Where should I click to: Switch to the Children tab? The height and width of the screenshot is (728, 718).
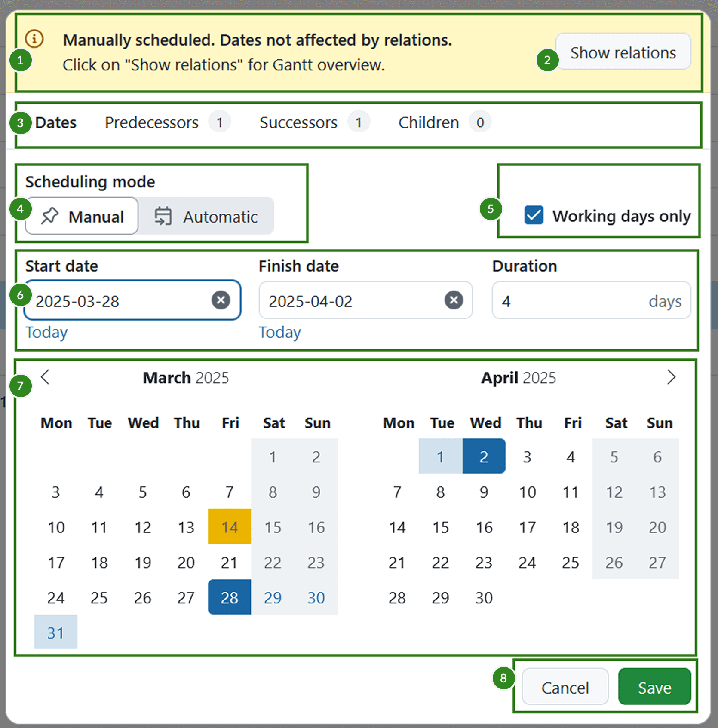point(429,123)
